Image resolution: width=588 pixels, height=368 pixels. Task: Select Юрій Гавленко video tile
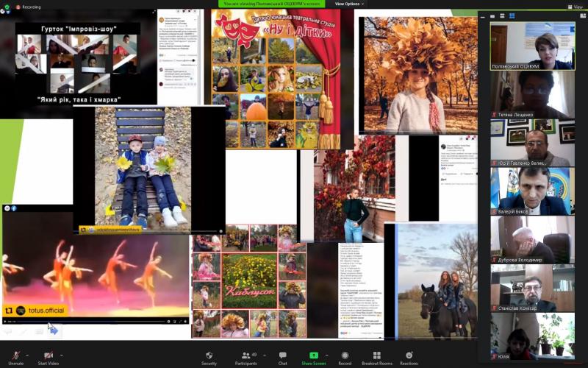[532, 143]
